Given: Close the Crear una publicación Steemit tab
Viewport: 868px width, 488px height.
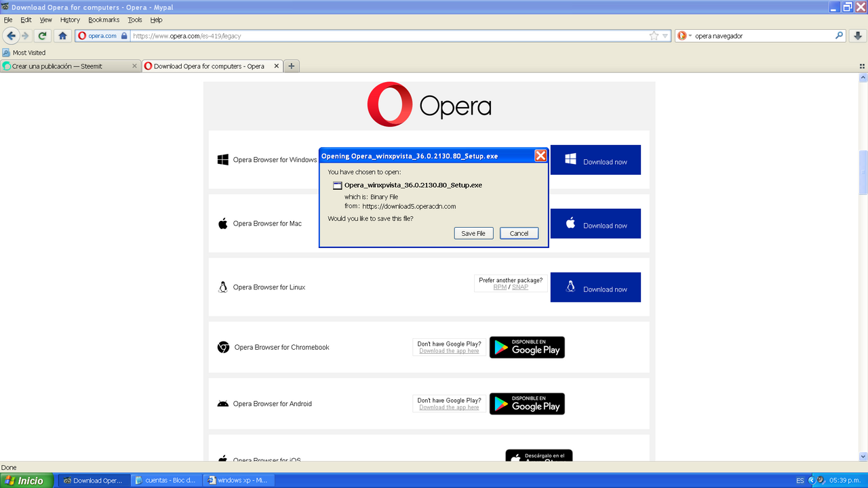Looking at the screenshot, I should click(134, 66).
